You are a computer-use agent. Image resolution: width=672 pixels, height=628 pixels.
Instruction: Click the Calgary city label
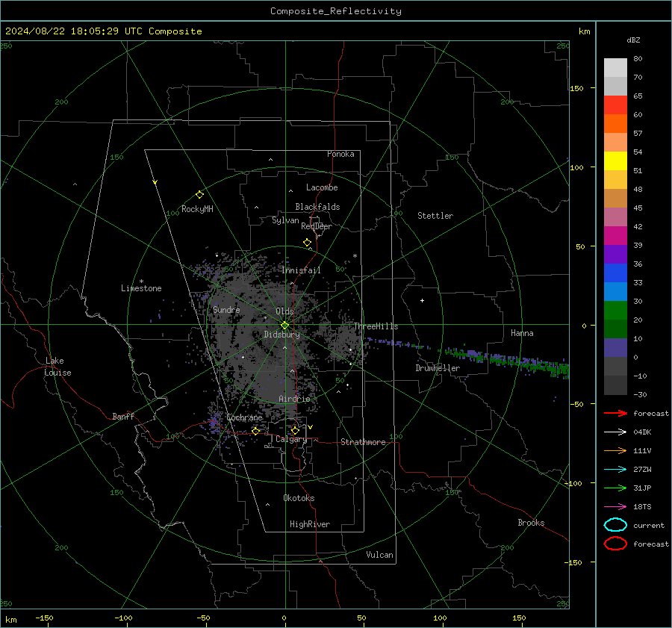[x=291, y=439]
